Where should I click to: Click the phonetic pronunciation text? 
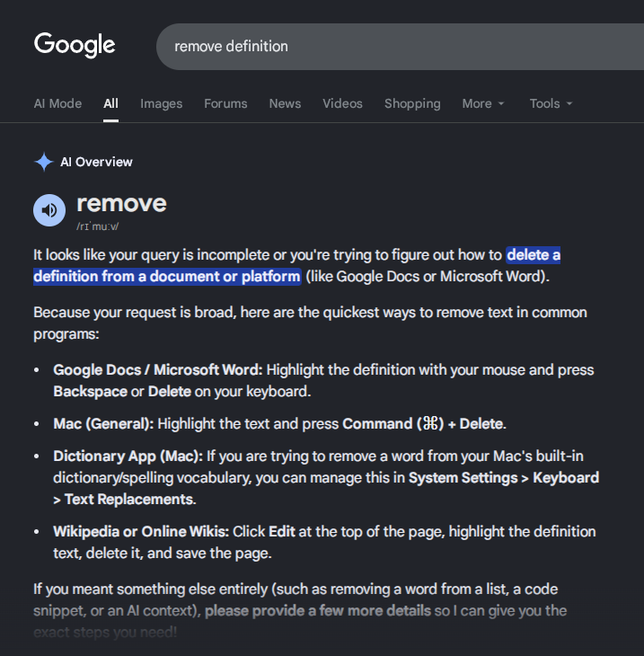tap(97, 226)
